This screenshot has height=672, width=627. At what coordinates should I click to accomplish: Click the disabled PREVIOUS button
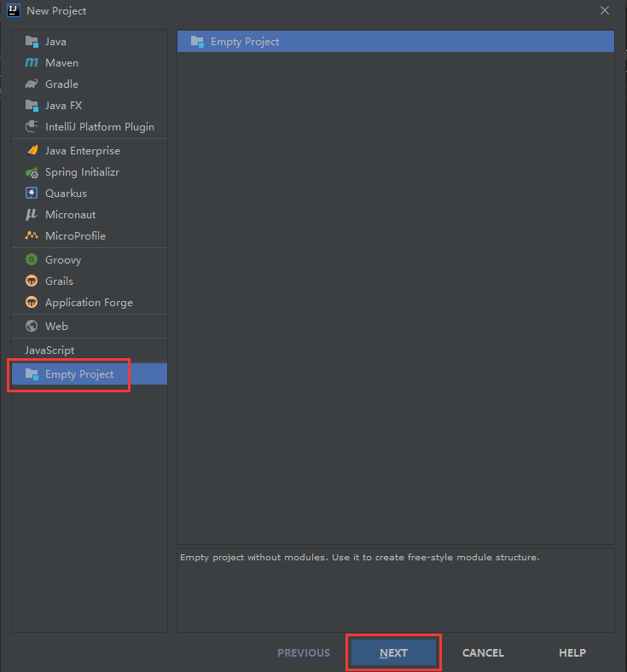(304, 652)
